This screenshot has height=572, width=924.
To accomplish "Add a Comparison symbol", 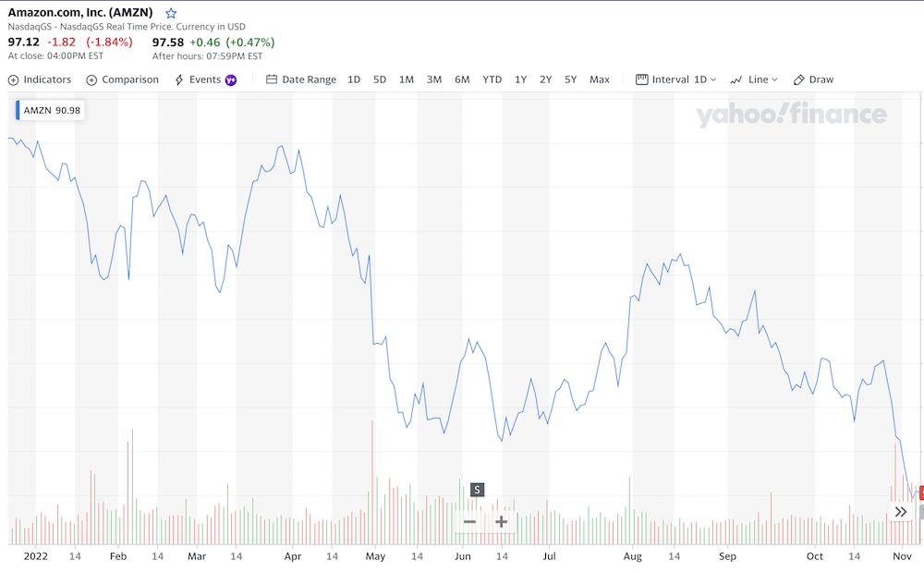I will tap(123, 79).
